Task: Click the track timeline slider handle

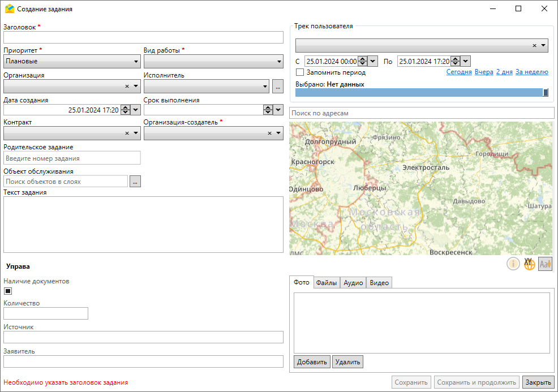Action: click(546, 92)
